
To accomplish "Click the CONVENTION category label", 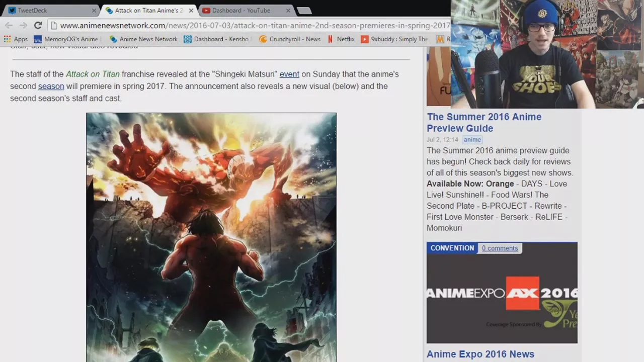I will click(452, 248).
